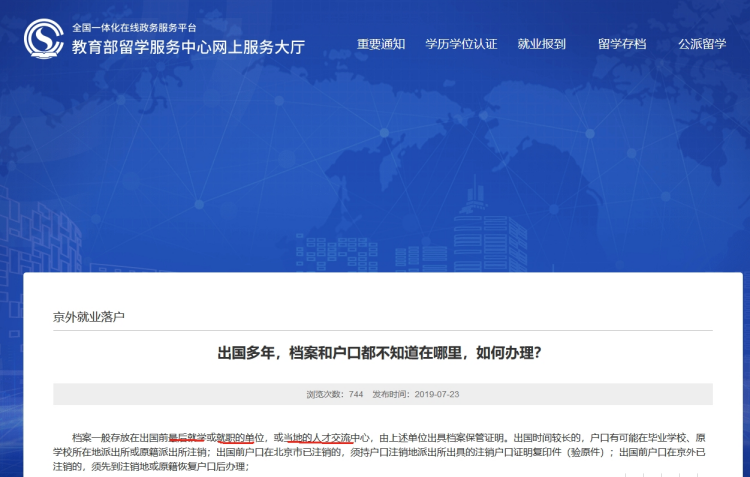Click the underlined 就职的单位 phrase

pyautogui.click(x=240, y=437)
